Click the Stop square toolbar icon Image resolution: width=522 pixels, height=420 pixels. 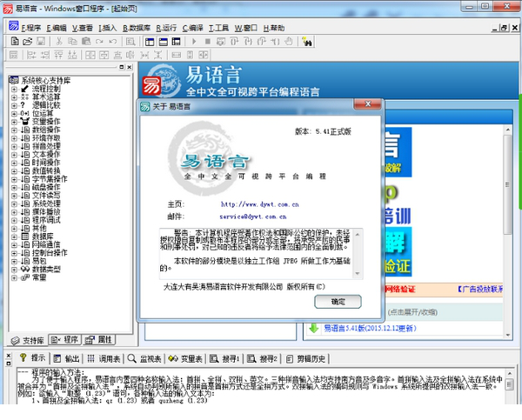207,42
